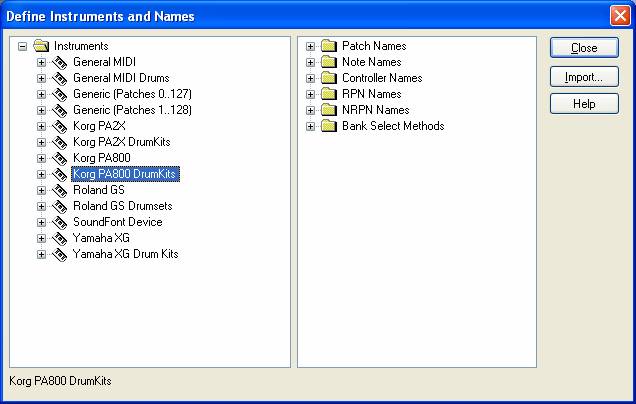Screen dimensions: 636x404
Task: Select the highlighted Korg PA800 DrumKits label
Action: (x=125, y=174)
